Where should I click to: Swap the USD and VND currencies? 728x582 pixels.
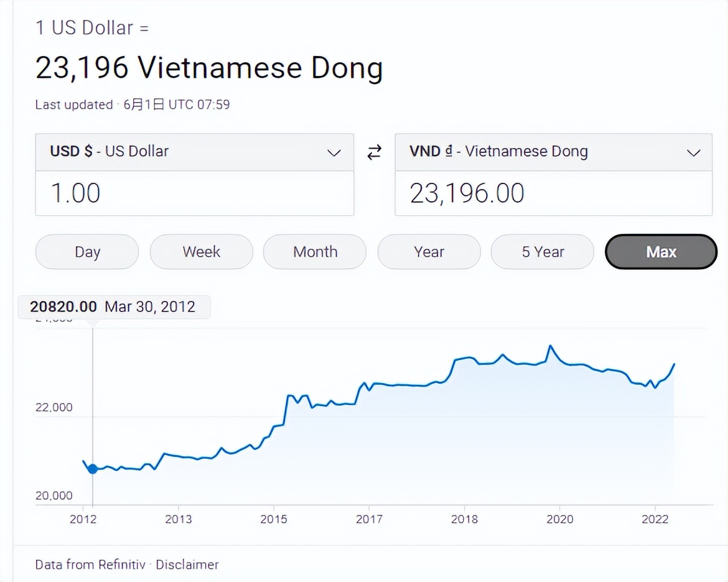click(x=374, y=152)
